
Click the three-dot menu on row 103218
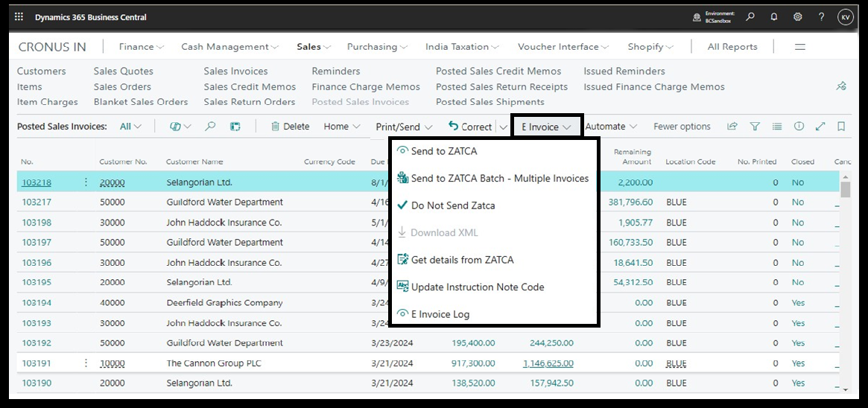click(x=86, y=182)
